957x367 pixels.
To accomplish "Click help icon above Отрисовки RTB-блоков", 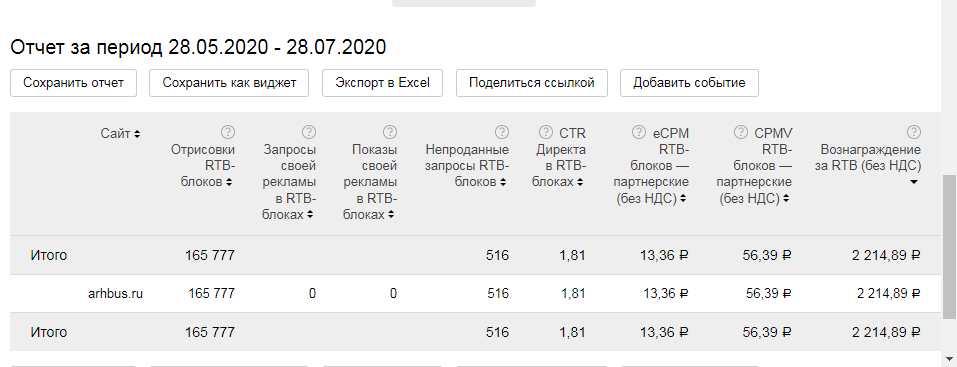I will 228,132.
